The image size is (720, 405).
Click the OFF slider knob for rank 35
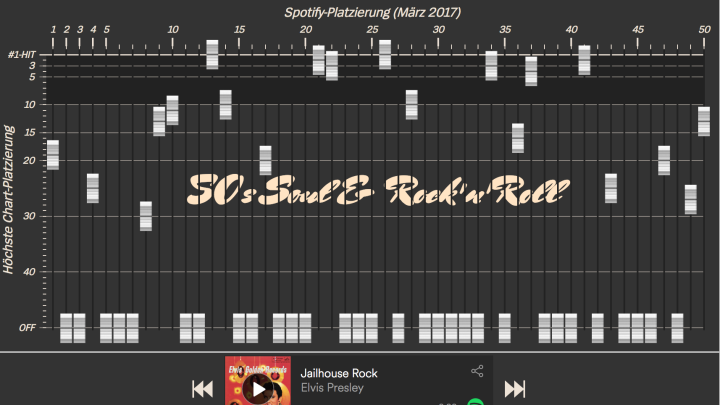505,328
